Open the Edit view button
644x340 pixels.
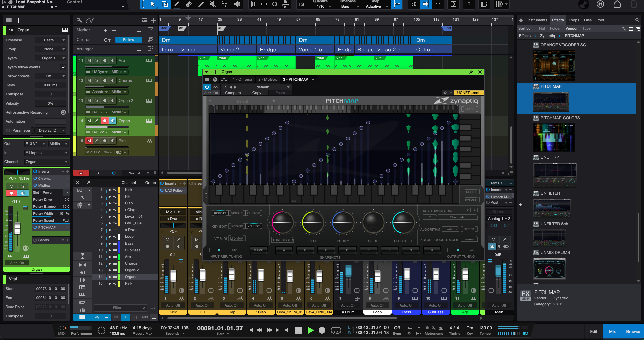(x=594, y=331)
